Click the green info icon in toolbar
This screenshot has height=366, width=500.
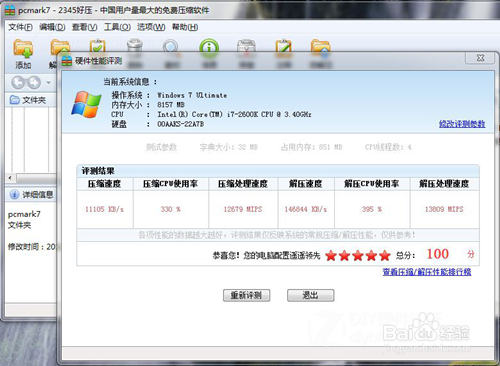(x=209, y=47)
